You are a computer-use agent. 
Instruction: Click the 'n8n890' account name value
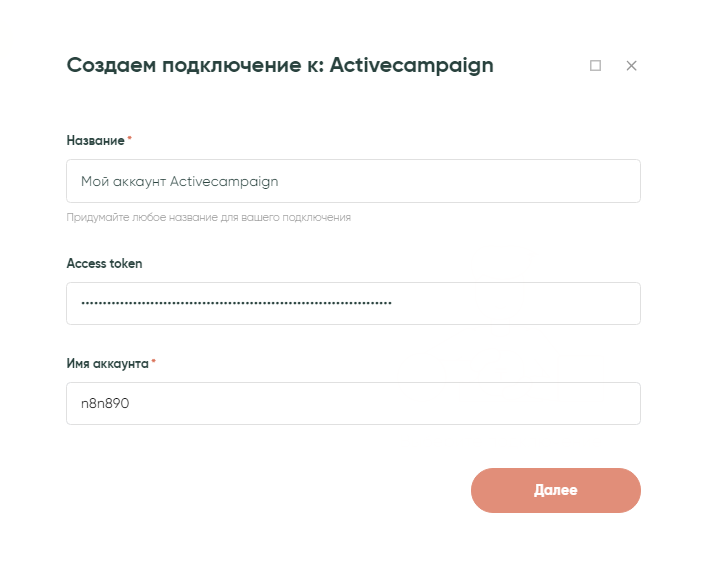(105, 404)
